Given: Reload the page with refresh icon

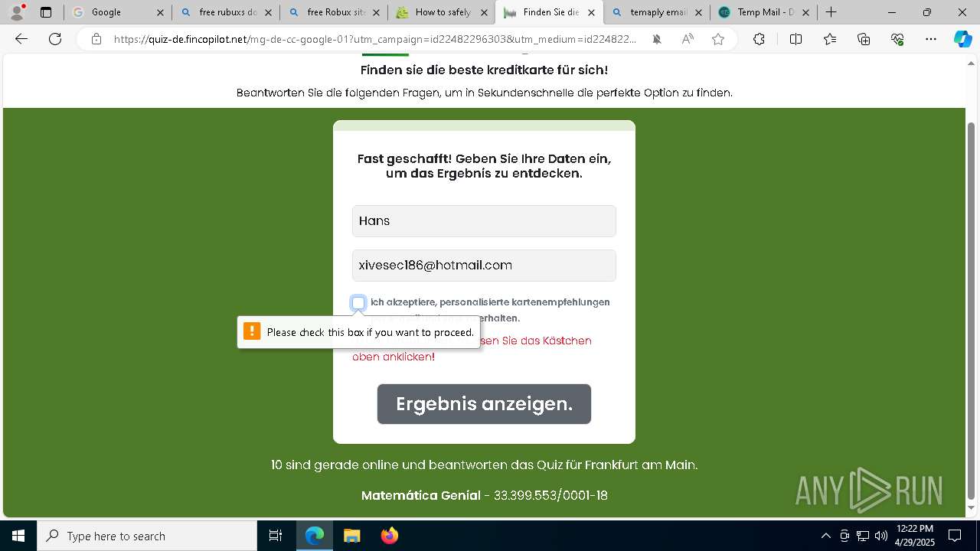Looking at the screenshot, I should point(55,39).
